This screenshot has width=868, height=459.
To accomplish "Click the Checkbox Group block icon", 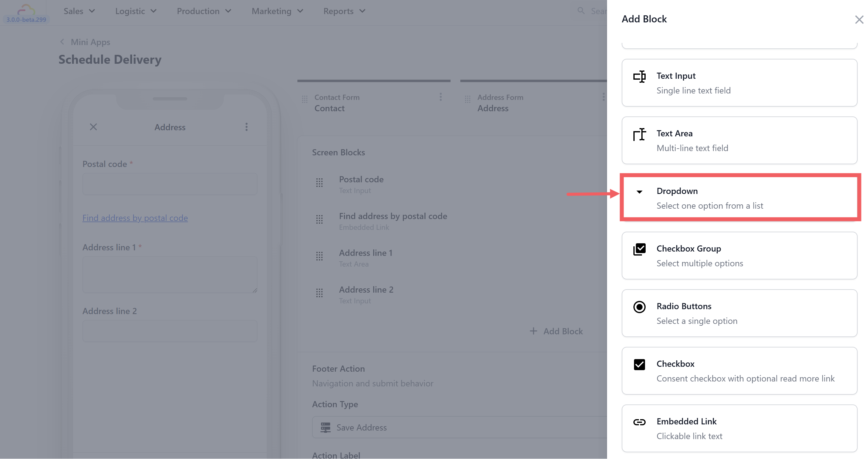I will (x=639, y=249).
